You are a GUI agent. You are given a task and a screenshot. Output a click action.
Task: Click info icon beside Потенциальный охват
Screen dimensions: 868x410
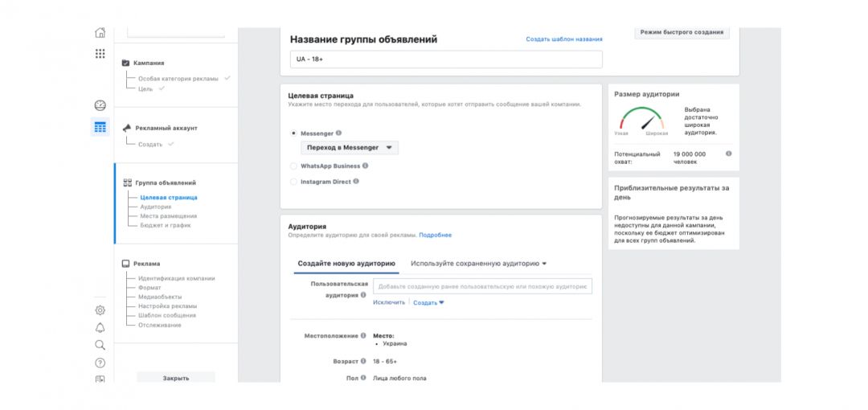pos(728,154)
